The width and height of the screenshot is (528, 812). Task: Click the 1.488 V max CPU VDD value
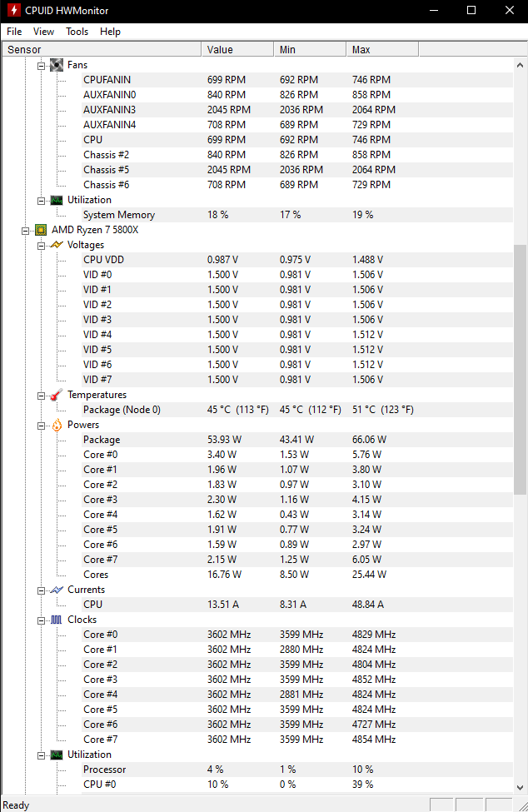(x=367, y=260)
